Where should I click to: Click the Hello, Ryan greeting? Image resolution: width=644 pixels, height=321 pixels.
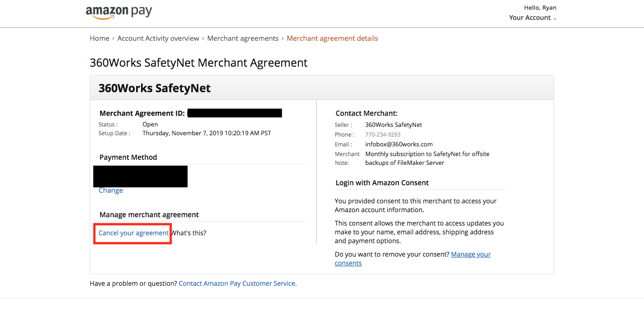click(540, 8)
